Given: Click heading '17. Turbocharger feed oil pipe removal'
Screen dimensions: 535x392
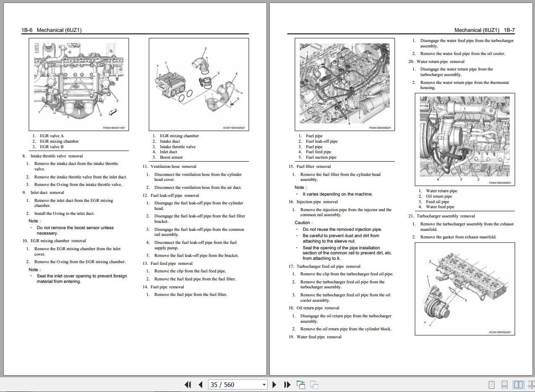Looking at the screenshot, I should coord(324,267).
